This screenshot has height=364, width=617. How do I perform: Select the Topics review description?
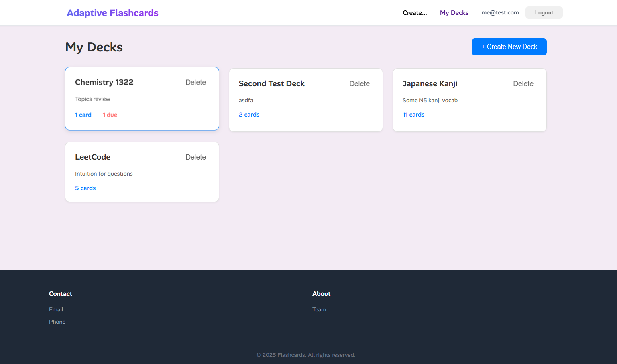pyautogui.click(x=93, y=99)
